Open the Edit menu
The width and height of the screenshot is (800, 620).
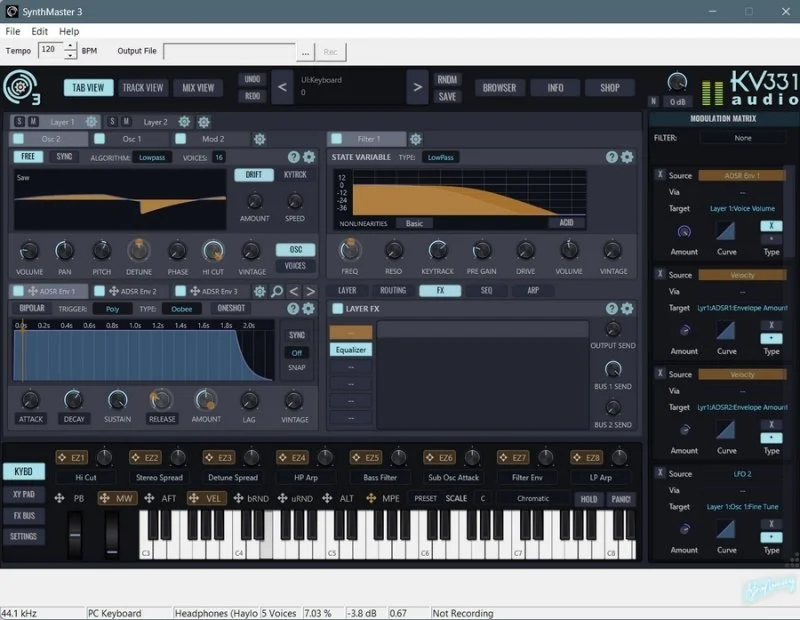pos(39,31)
